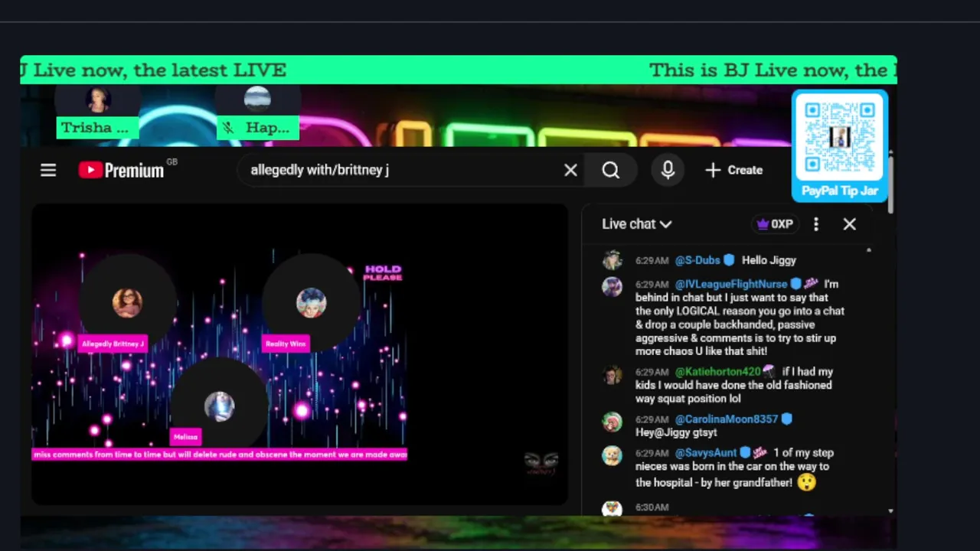Click the pink scrolling comments ticker
Image resolution: width=980 pixels, height=551 pixels.
click(x=220, y=455)
